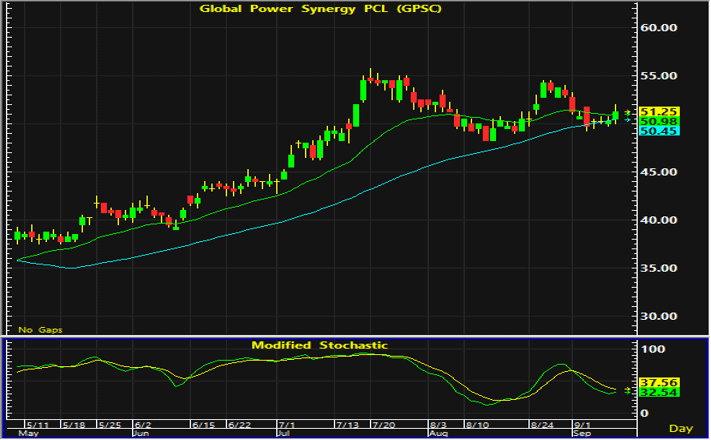Viewport: 711px width, 440px height.
Task: Click the 8/3 date marker
Action: (438, 425)
